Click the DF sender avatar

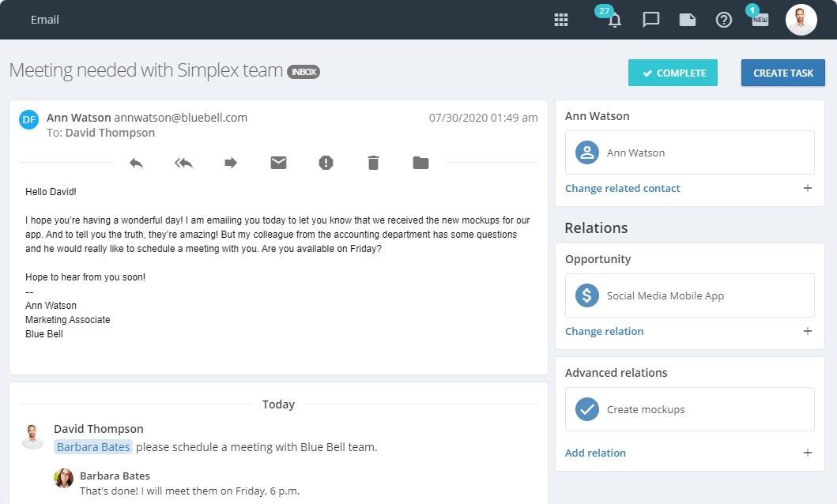click(28, 120)
